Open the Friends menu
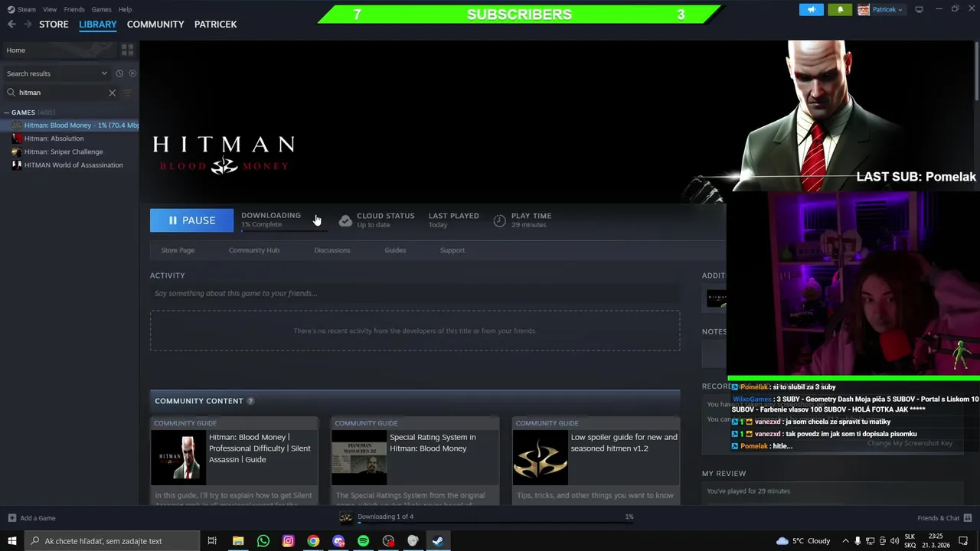980x551 pixels. coord(74,9)
